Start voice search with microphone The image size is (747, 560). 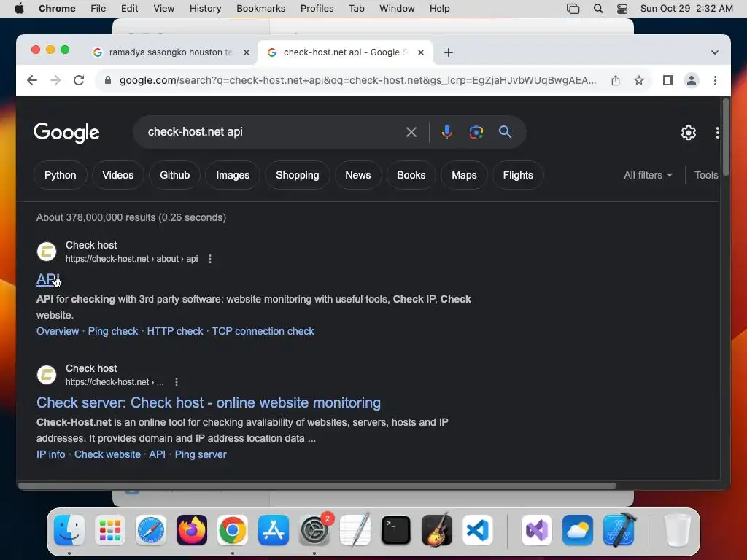[x=447, y=132]
